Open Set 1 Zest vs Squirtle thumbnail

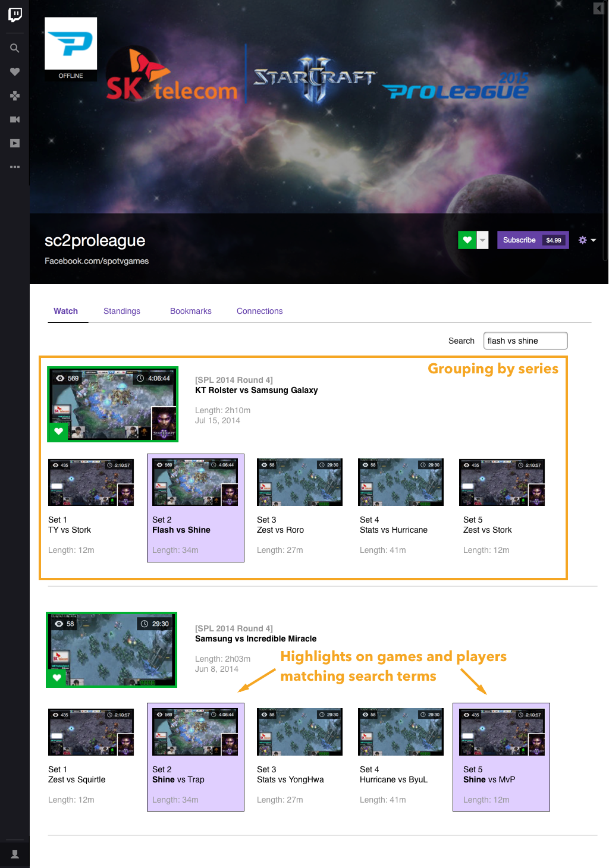tap(91, 732)
